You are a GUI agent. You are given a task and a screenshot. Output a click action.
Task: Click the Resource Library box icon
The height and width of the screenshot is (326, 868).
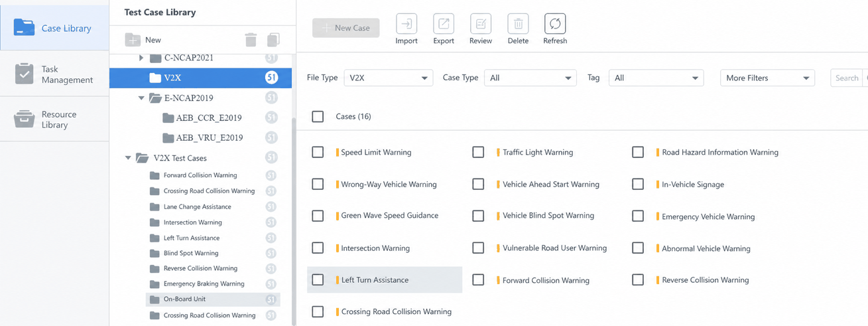25,119
